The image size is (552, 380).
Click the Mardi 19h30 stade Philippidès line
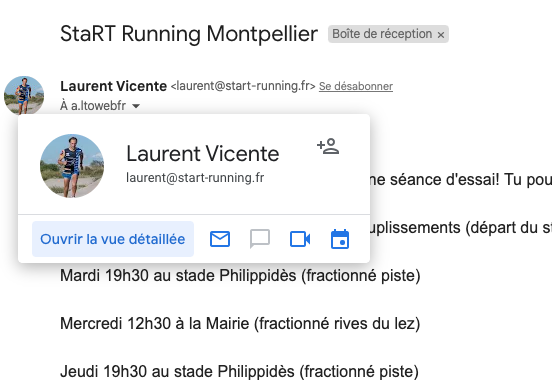pyautogui.click(x=240, y=275)
